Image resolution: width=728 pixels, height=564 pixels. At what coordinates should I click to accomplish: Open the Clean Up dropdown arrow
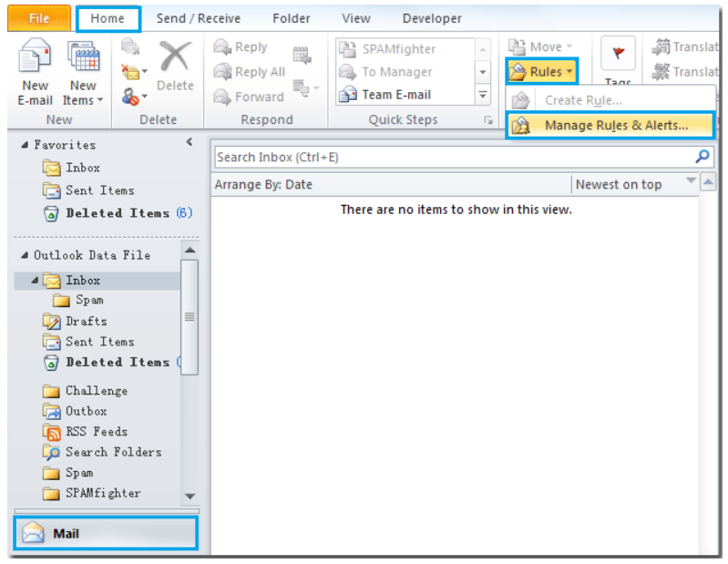point(144,71)
